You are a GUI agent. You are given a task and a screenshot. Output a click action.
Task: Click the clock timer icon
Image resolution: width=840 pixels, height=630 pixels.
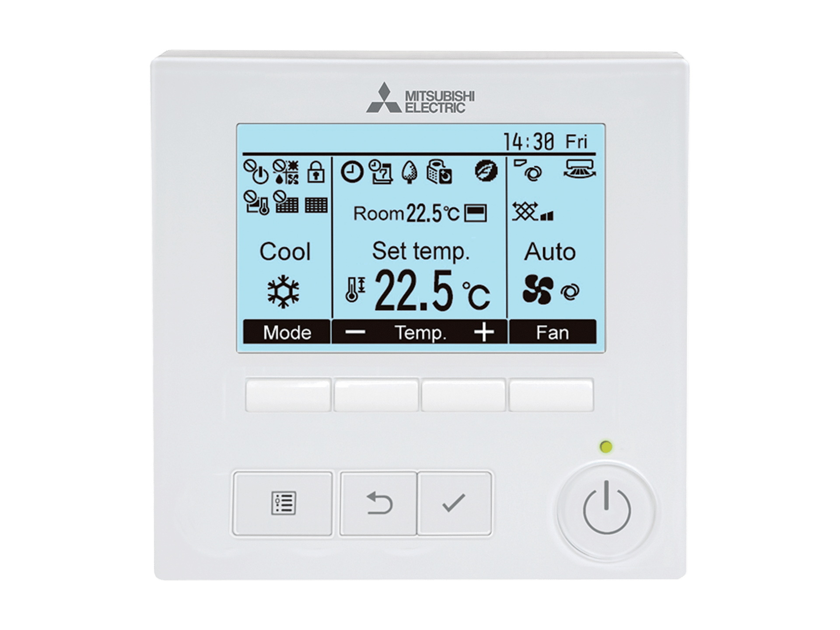click(x=352, y=171)
